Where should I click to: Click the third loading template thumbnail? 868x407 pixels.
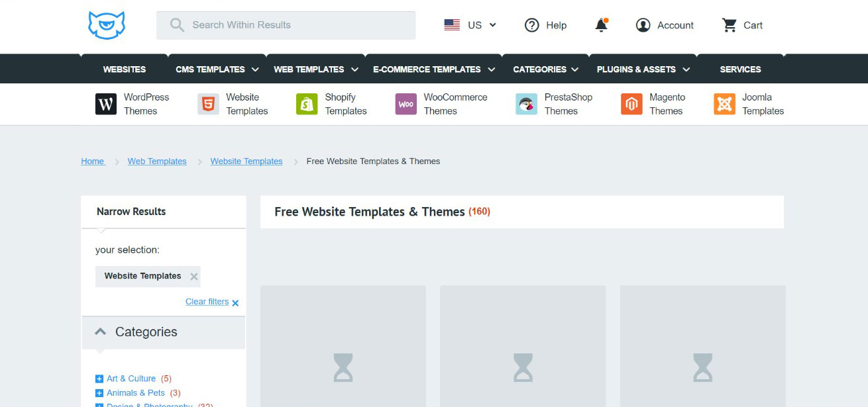[703, 346]
